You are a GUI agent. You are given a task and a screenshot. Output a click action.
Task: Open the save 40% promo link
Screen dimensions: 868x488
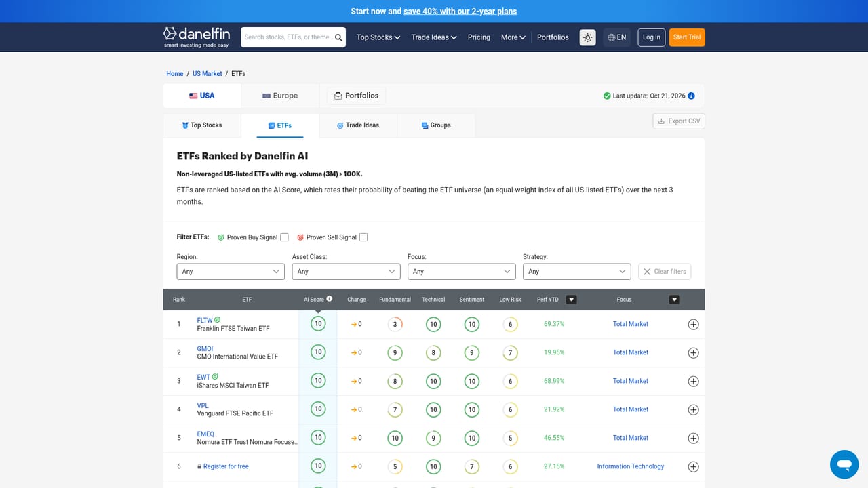coord(460,11)
